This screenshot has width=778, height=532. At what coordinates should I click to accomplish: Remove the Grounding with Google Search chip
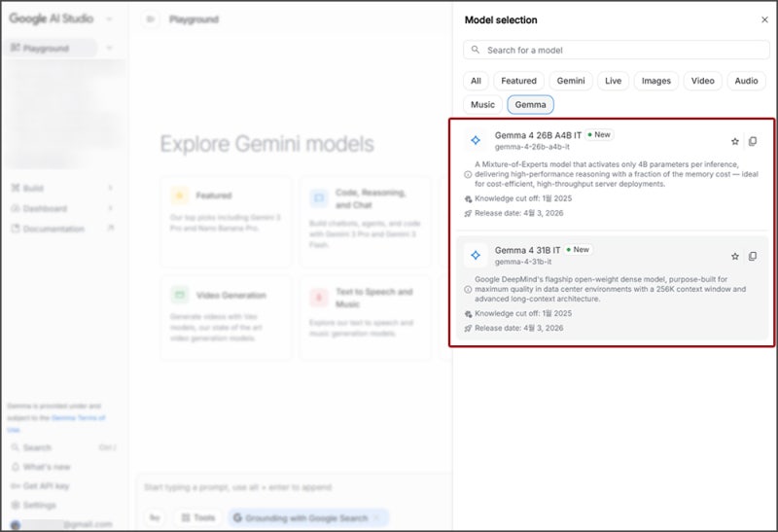click(376, 517)
